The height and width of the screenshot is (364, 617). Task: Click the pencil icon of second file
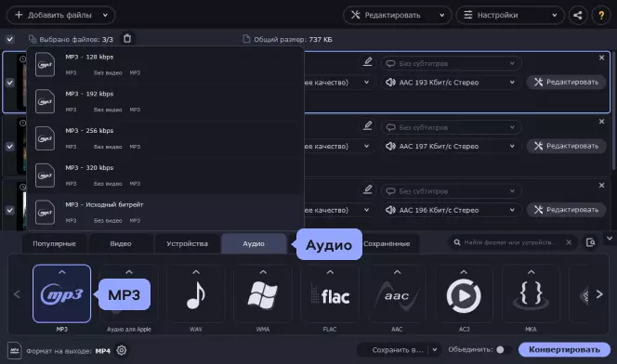coord(368,125)
